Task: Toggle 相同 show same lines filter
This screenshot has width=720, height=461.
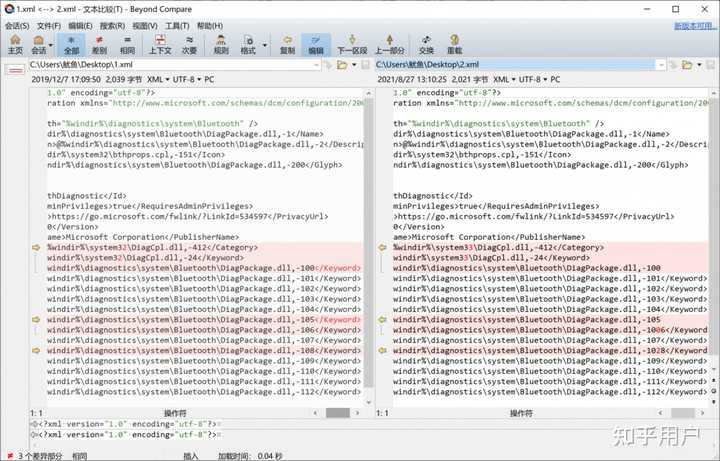Action: click(x=127, y=45)
